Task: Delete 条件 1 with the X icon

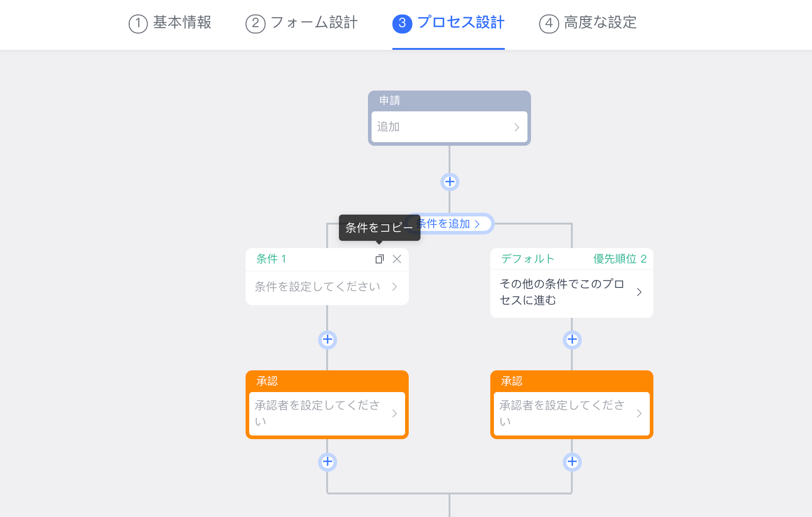Action: [x=397, y=259]
